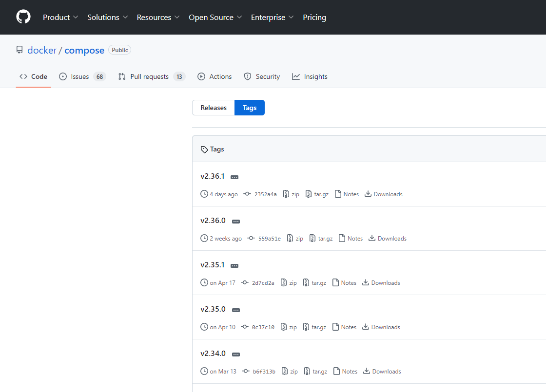Open commit 559a51e

coord(264,238)
